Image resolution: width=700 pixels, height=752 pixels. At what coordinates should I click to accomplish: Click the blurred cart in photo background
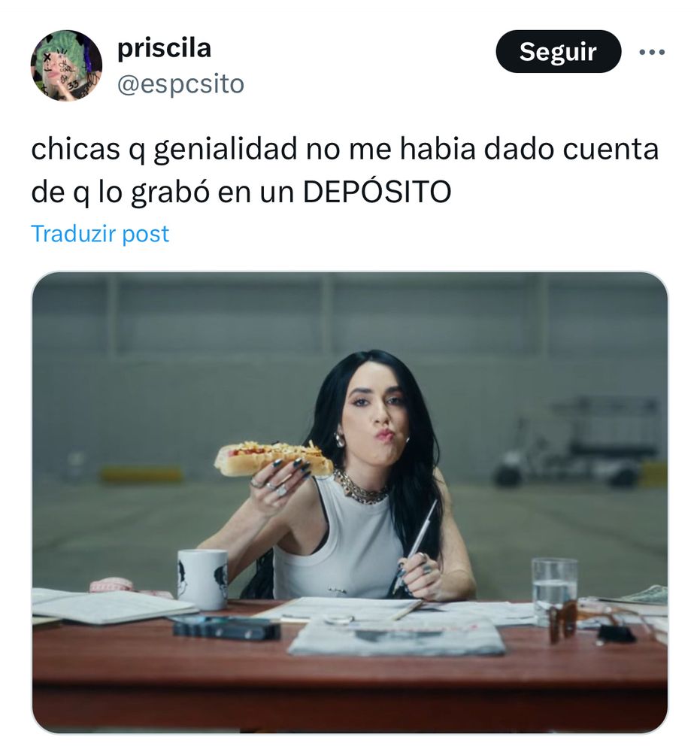click(x=580, y=441)
